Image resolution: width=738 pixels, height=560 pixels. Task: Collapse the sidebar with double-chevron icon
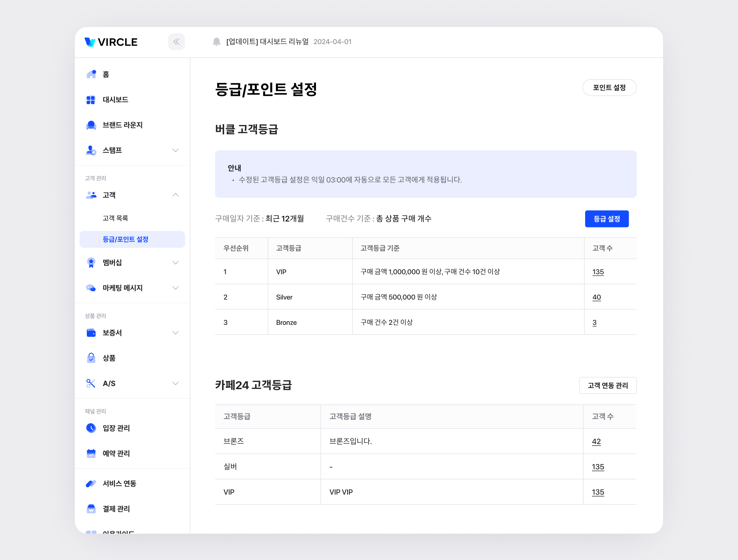point(176,42)
